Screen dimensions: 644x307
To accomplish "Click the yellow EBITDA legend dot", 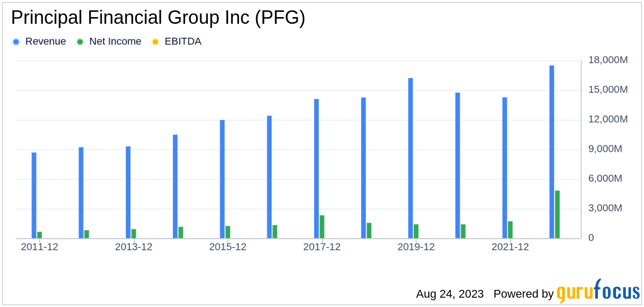I will (x=155, y=42).
